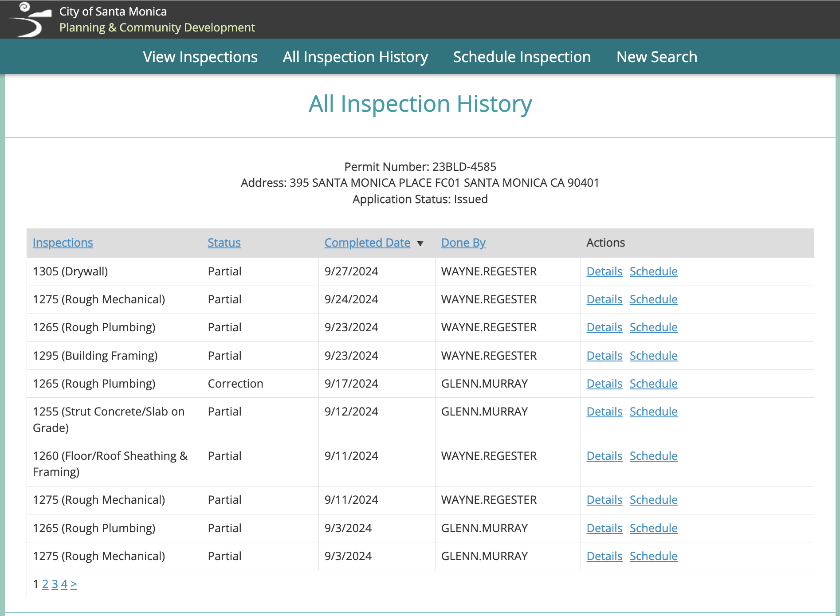Image resolution: width=840 pixels, height=616 pixels.
Task: Schedule Rough Mechanical dated 9/11/2024
Action: click(x=653, y=500)
